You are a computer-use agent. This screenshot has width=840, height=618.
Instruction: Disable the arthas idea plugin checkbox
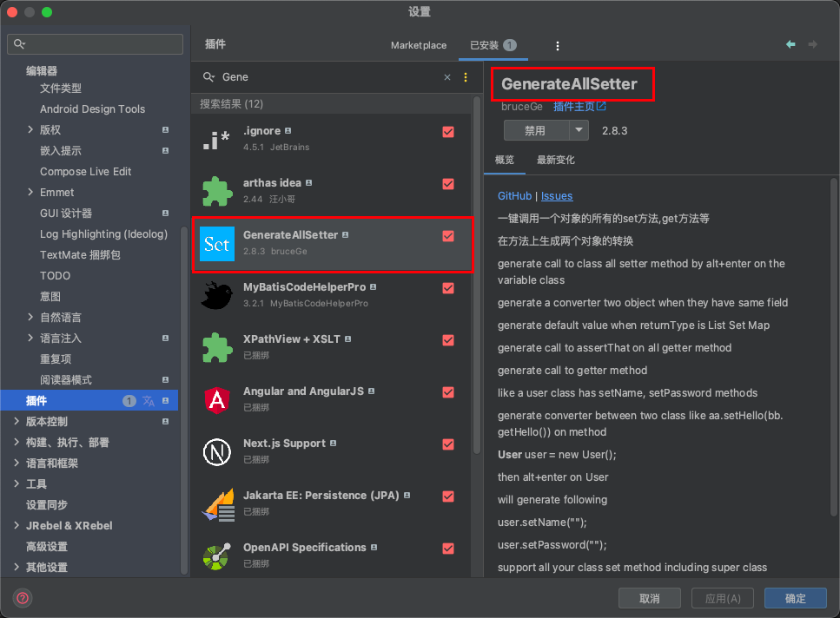pos(448,184)
